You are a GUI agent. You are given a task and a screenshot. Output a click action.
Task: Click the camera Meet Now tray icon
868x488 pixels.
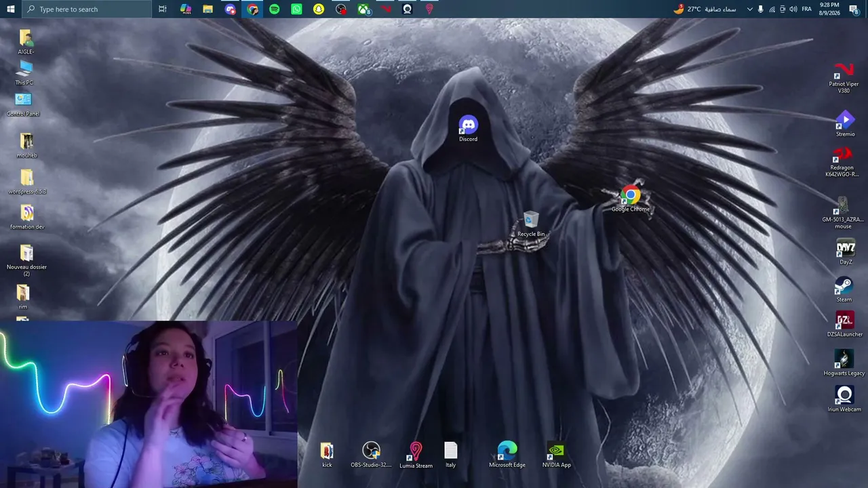[783, 9]
